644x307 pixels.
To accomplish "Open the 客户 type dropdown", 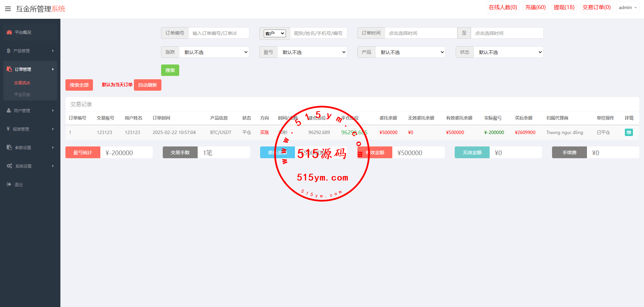I will coord(275,33).
